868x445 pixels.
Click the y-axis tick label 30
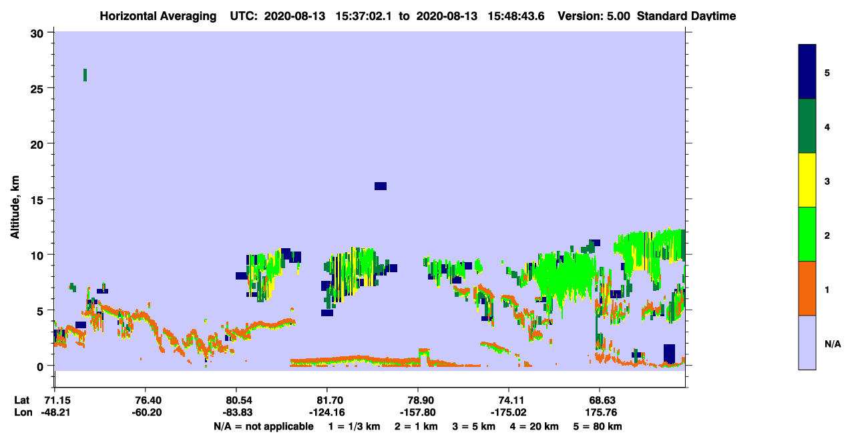[39, 33]
